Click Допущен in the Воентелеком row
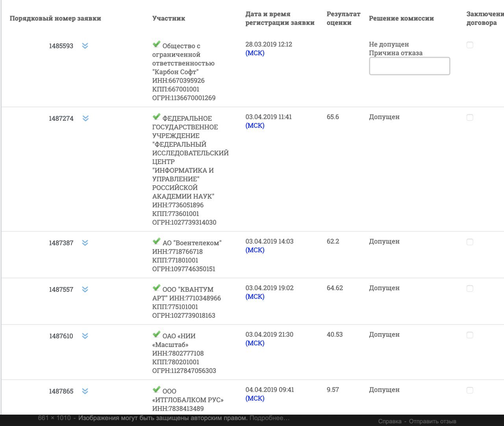The image size is (504, 426). [x=384, y=242]
